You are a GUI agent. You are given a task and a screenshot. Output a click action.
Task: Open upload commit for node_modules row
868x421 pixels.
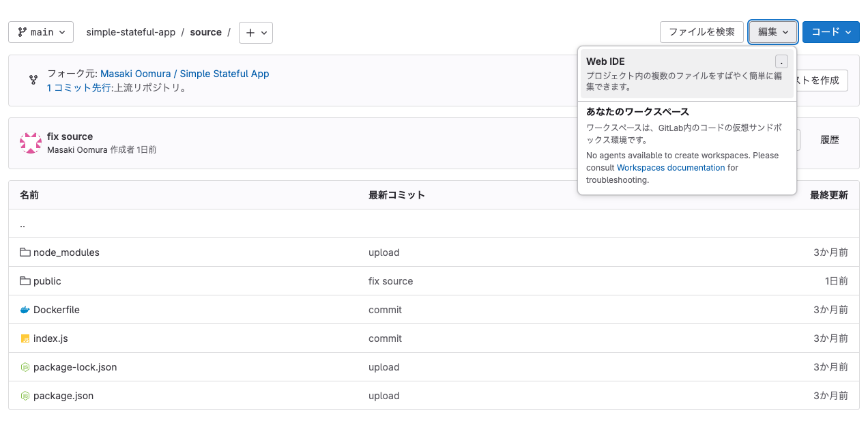384,252
